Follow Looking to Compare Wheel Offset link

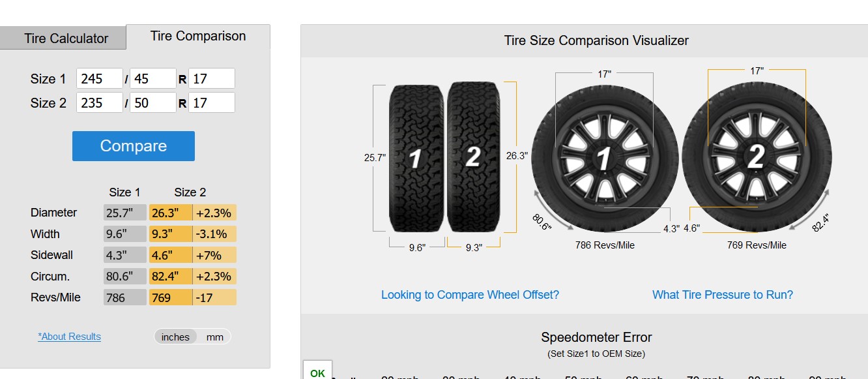pos(470,295)
